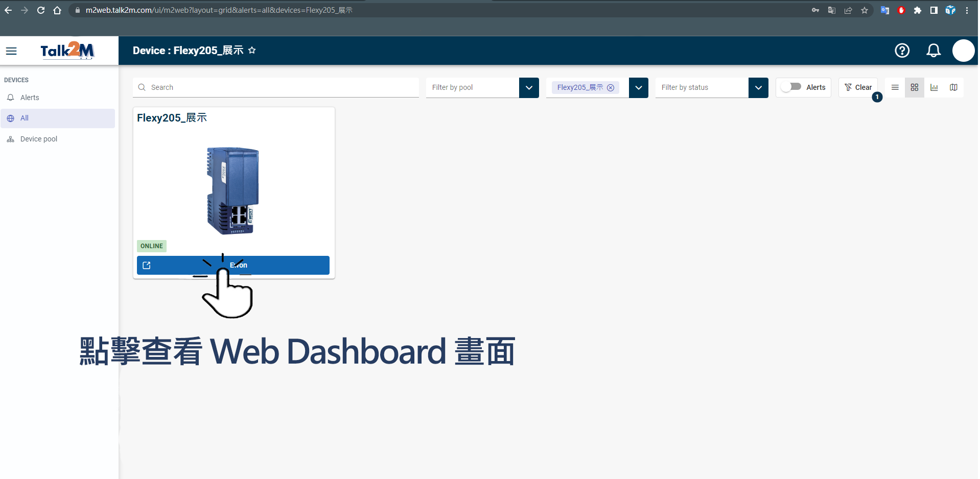Click into the Search devices field

tap(276, 87)
